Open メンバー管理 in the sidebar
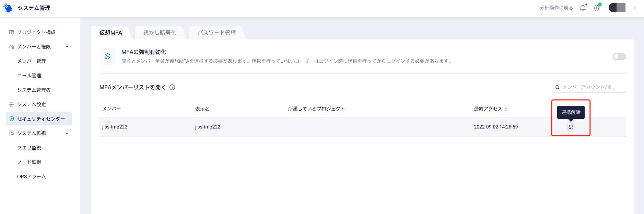This screenshot has height=214, width=644. tap(32, 61)
